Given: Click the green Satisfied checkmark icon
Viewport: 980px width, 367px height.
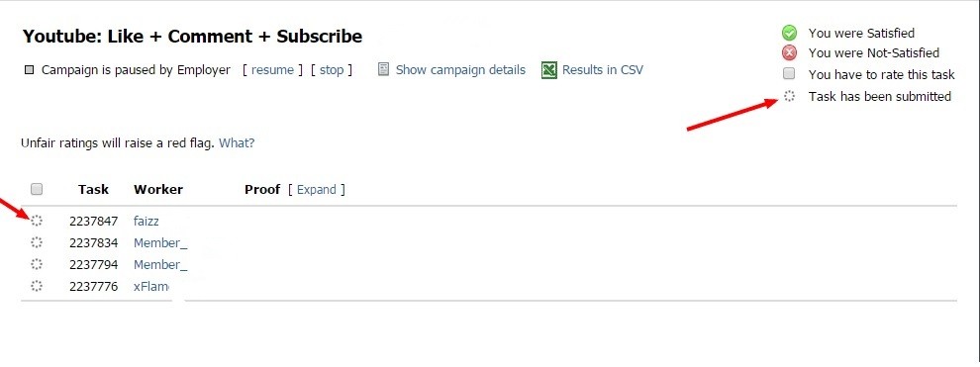Looking at the screenshot, I should 789,33.
